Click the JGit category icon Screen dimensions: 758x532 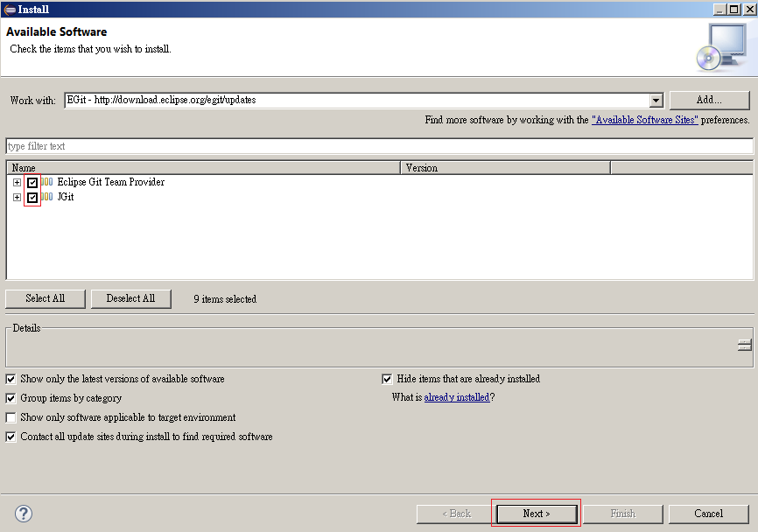(x=47, y=197)
